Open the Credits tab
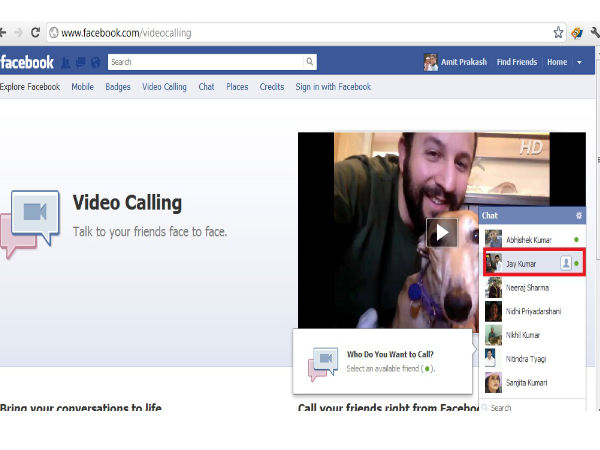 pyautogui.click(x=272, y=87)
